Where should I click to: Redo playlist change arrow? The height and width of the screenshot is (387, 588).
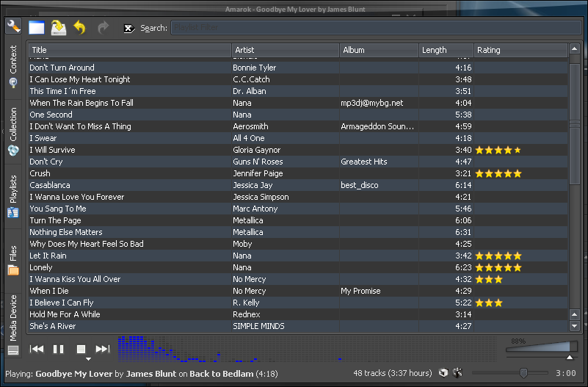[x=103, y=28]
